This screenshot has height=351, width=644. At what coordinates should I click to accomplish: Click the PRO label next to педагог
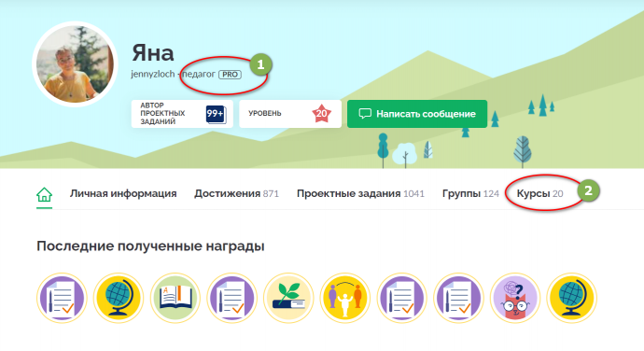pos(230,75)
